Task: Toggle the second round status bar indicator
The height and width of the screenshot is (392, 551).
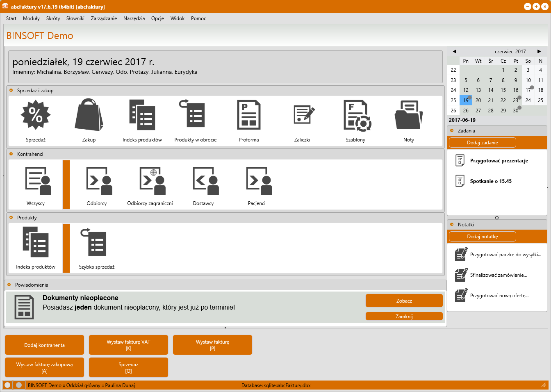Action: (18, 385)
